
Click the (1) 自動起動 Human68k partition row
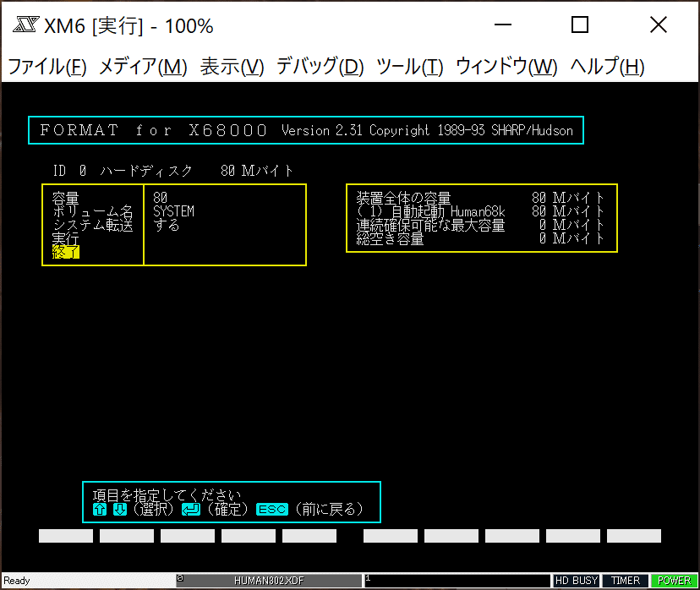(x=480, y=211)
